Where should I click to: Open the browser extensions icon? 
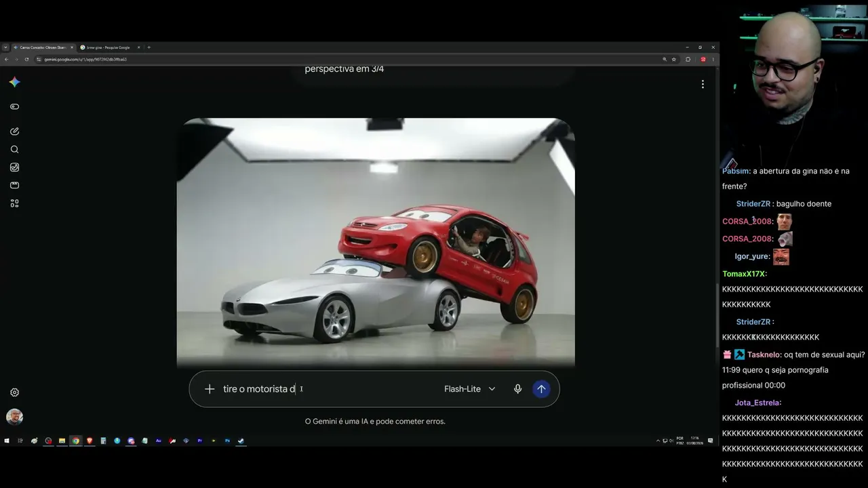[x=688, y=60]
